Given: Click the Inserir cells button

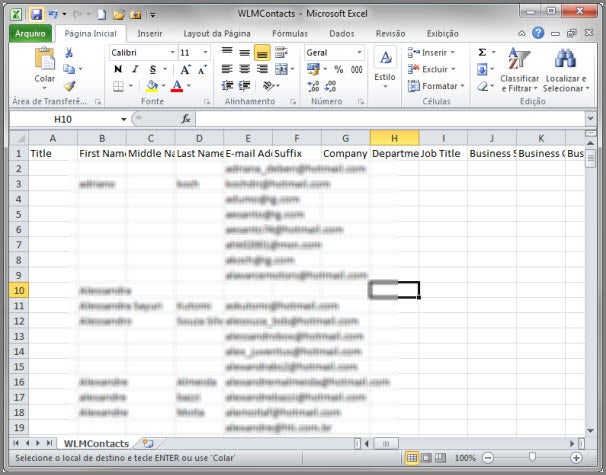Looking at the screenshot, I should (x=432, y=52).
